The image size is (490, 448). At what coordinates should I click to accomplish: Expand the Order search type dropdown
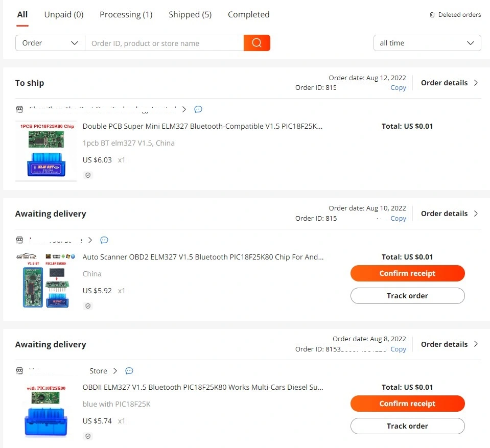50,43
